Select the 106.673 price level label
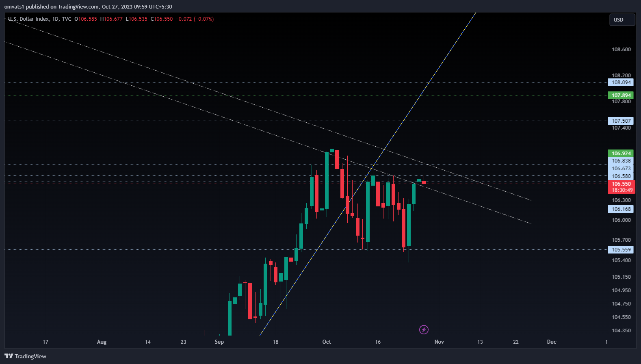 [621, 169]
